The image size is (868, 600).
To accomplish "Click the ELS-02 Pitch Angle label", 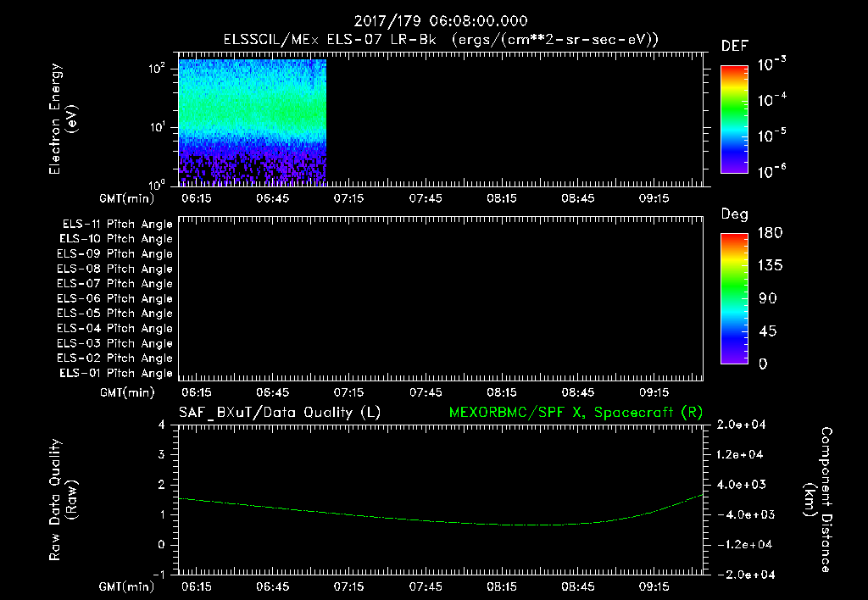I will [x=114, y=358].
